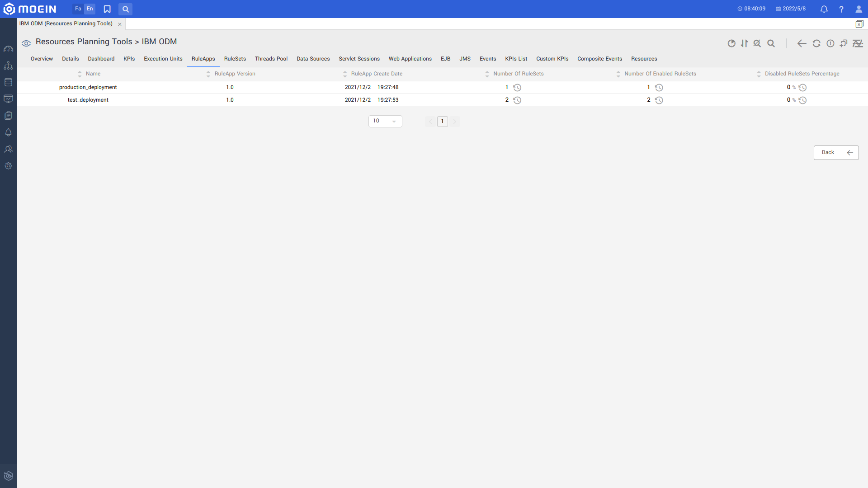
Task: Click the bottom-left sidebar logo icon
Action: 8,476
